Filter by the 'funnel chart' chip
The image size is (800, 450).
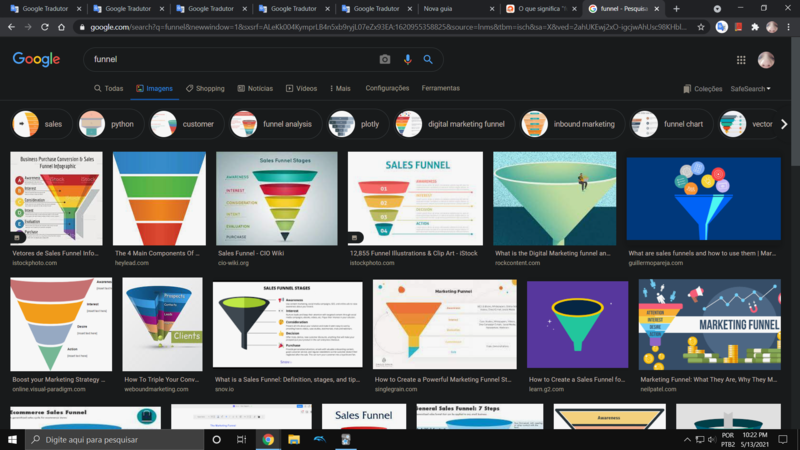click(x=670, y=124)
